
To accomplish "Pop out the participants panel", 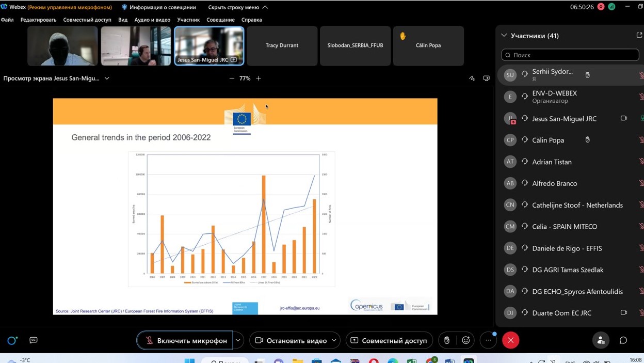I will tap(639, 36).
